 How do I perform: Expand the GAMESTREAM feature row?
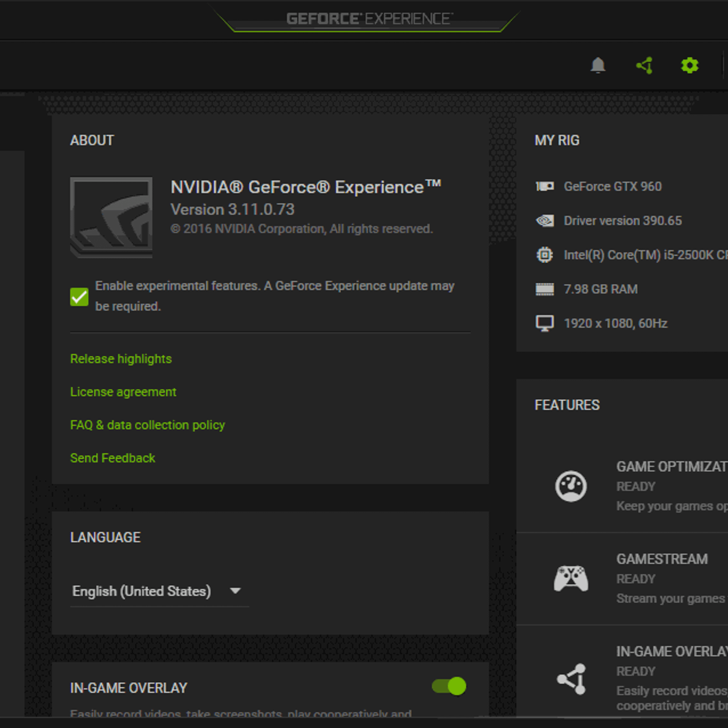[x=622, y=578]
